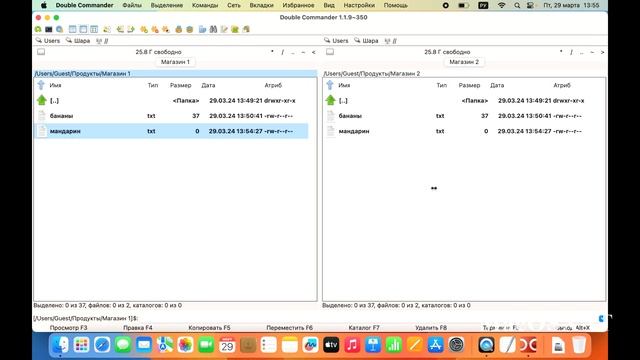Image resolution: width=640 pixels, height=360 pixels.
Task: Open the Команды menu
Action: coord(205,5)
